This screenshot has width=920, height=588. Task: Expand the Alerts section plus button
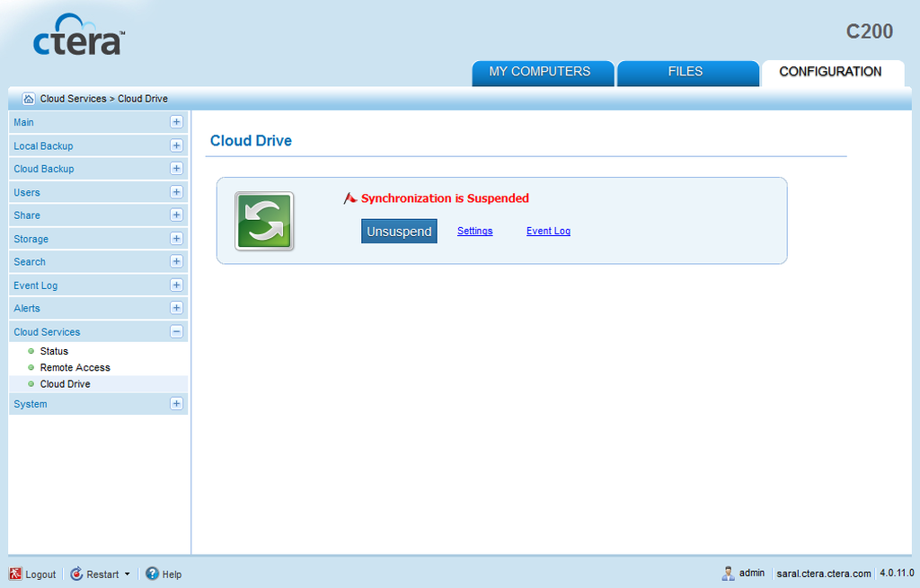[x=176, y=308]
